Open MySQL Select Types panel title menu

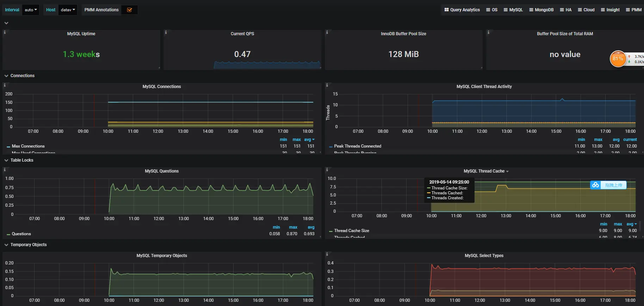484,256
